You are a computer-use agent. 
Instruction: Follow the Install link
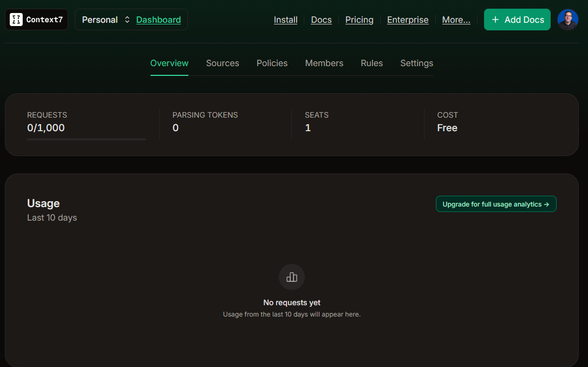(285, 20)
